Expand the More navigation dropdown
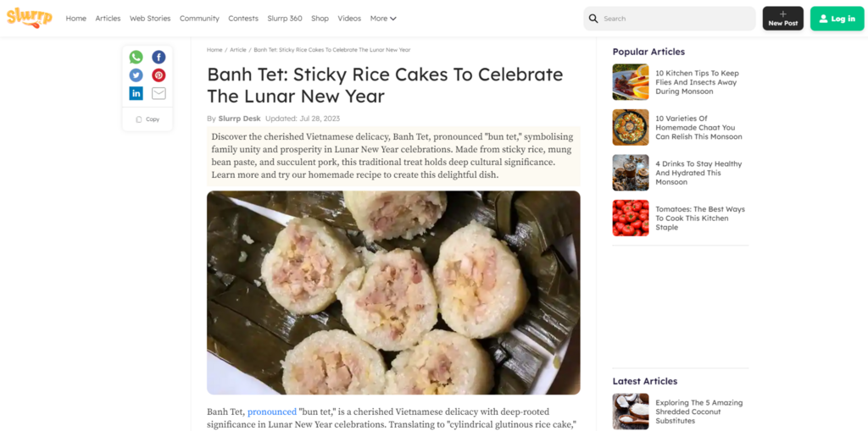This screenshot has height=431, width=868. pos(383,19)
